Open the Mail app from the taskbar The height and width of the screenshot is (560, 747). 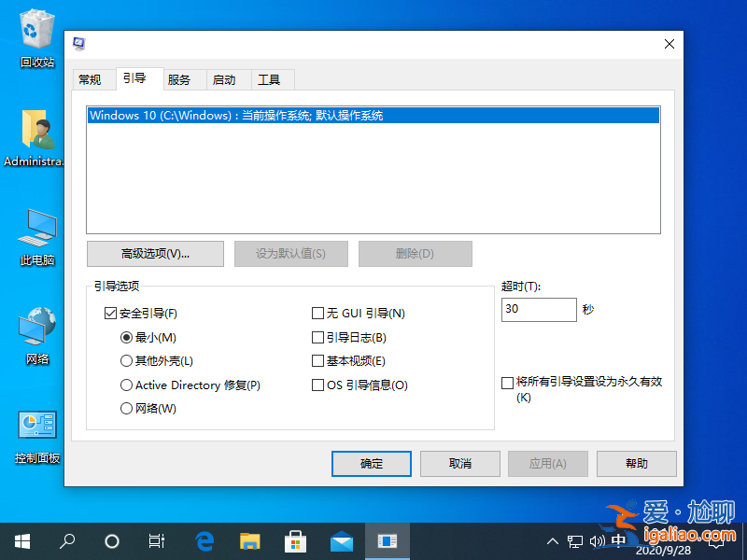(341, 540)
